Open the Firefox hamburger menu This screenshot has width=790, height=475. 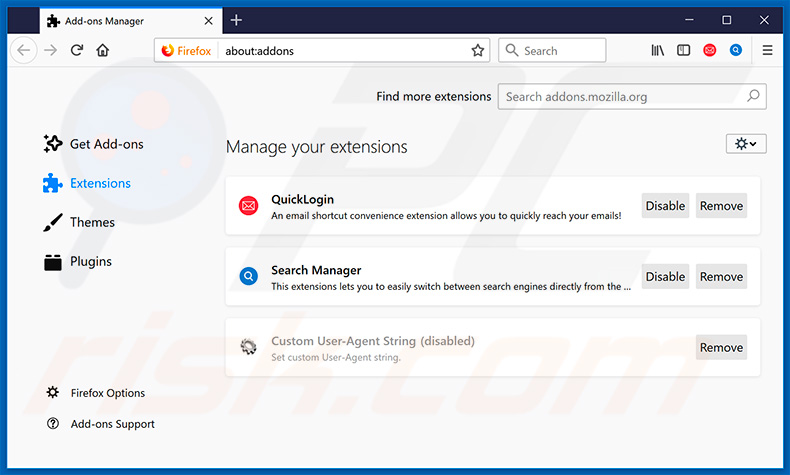click(x=767, y=50)
